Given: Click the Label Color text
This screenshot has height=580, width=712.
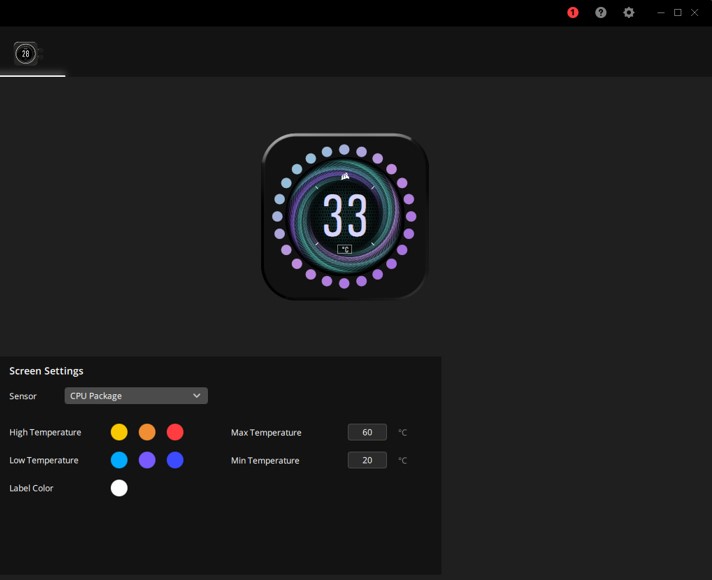Looking at the screenshot, I should (31, 488).
